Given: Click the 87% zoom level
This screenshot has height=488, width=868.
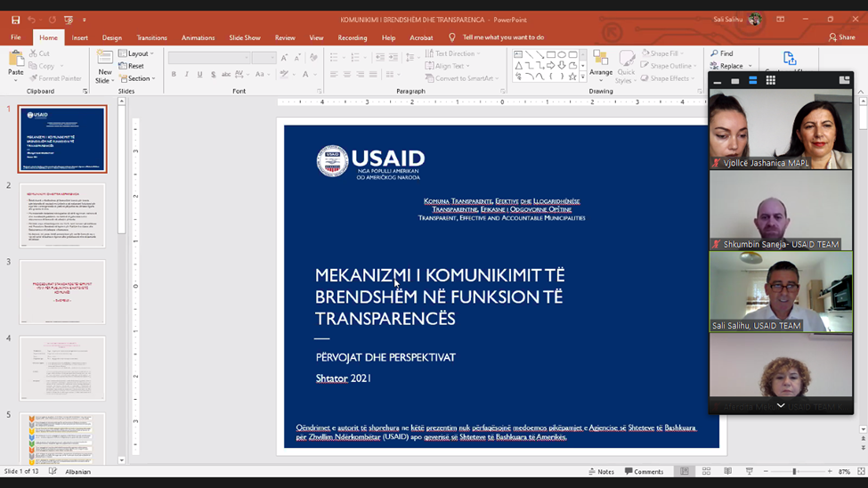Looking at the screenshot, I should coord(844,471).
